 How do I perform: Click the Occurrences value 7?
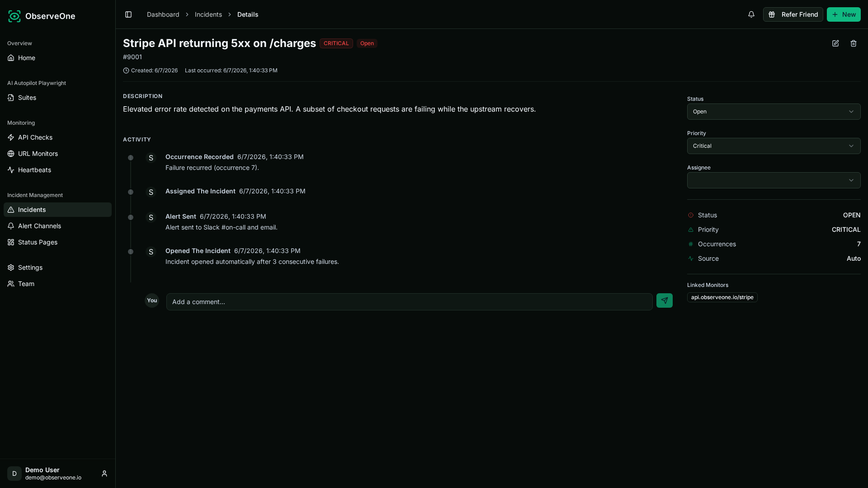(859, 244)
